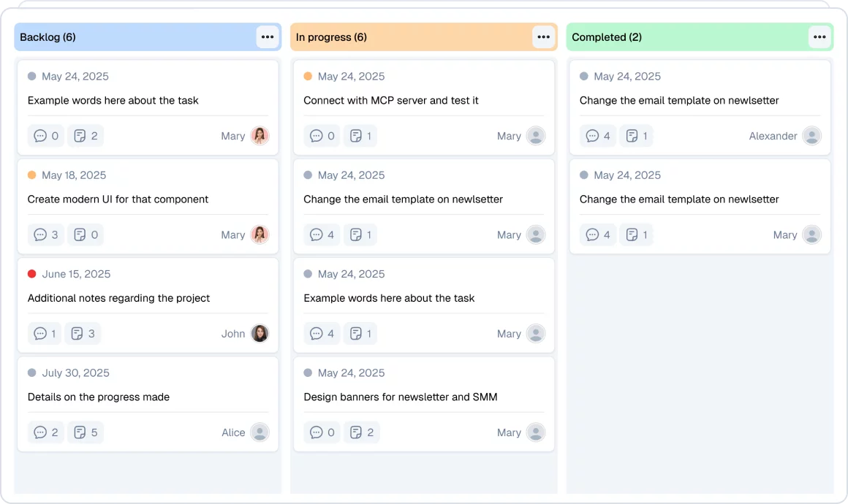The height and width of the screenshot is (504, 848).
Task: Click comments icon on Connect with MCP card
Action: pyautogui.click(x=317, y=136)
